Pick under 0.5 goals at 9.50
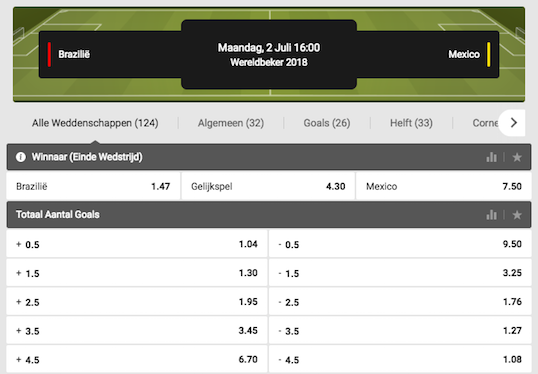The width and height of the screenshot is (538, 374). 400,244
